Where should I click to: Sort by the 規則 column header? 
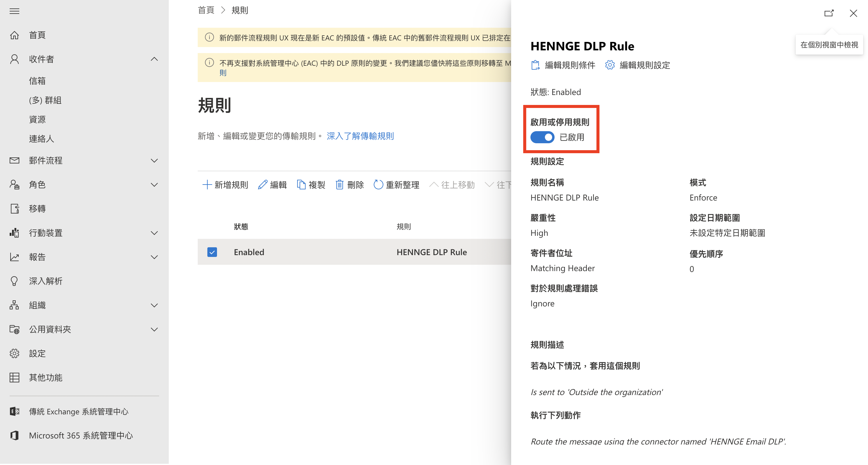point(404,226)
